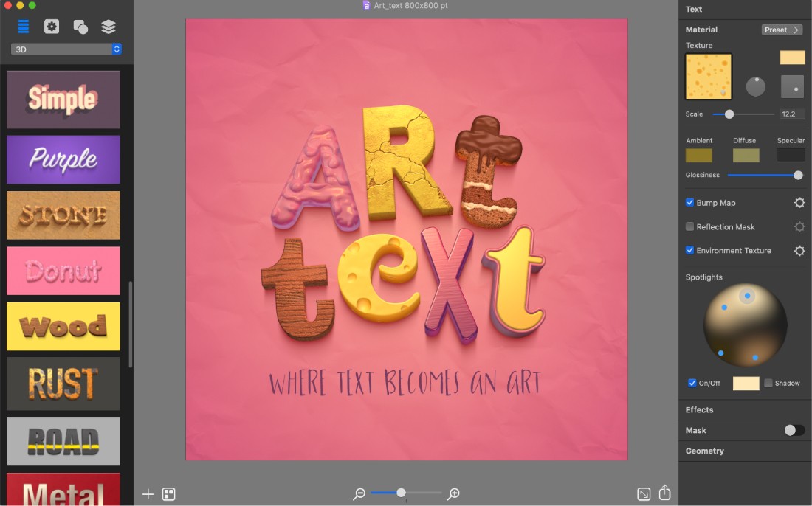Collapse the Material section header
This screenshot has height=506, width=812.
tap(702, 30)
